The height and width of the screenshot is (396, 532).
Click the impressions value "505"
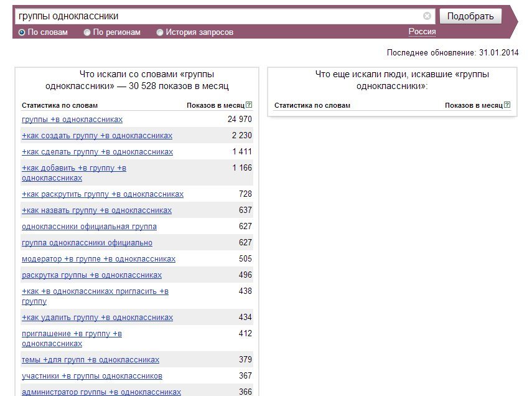tap(245, 259)
